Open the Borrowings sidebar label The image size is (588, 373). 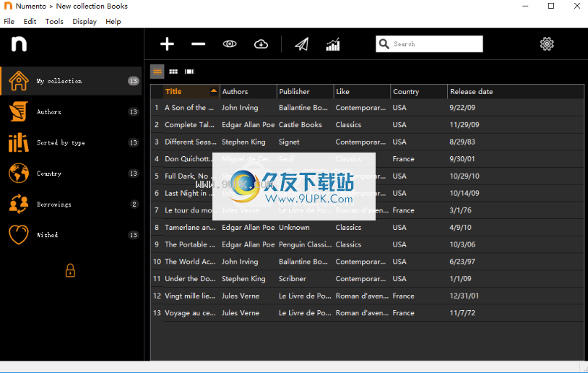tap(53, 204)
